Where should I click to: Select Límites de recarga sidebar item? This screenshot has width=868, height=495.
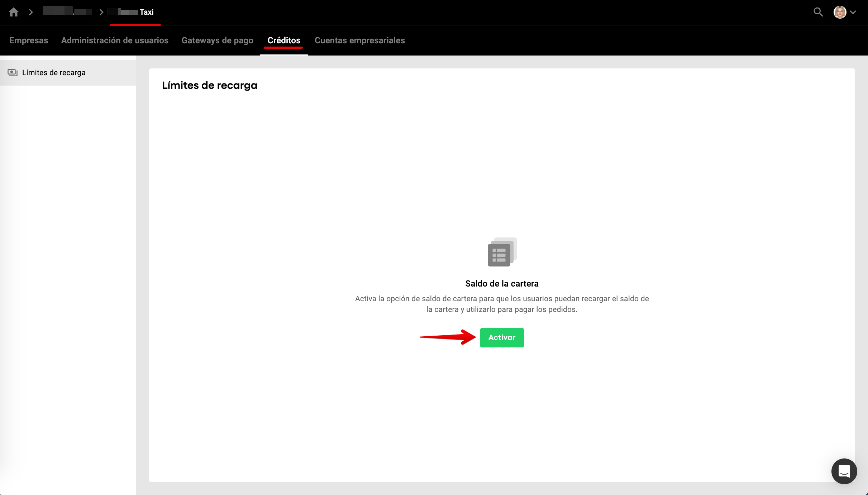click(x=54, y=73)
